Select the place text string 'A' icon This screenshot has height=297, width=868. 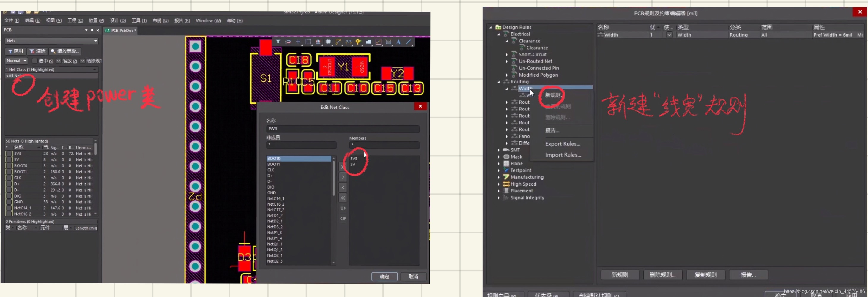coord(398,42)
